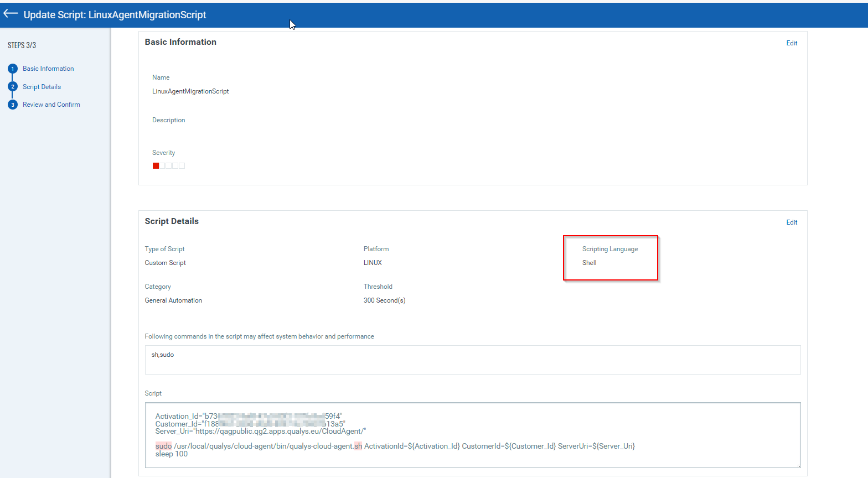Click the Shell scripting language value
The height and width of the screenshot is (478, 868).
[589, 263]
